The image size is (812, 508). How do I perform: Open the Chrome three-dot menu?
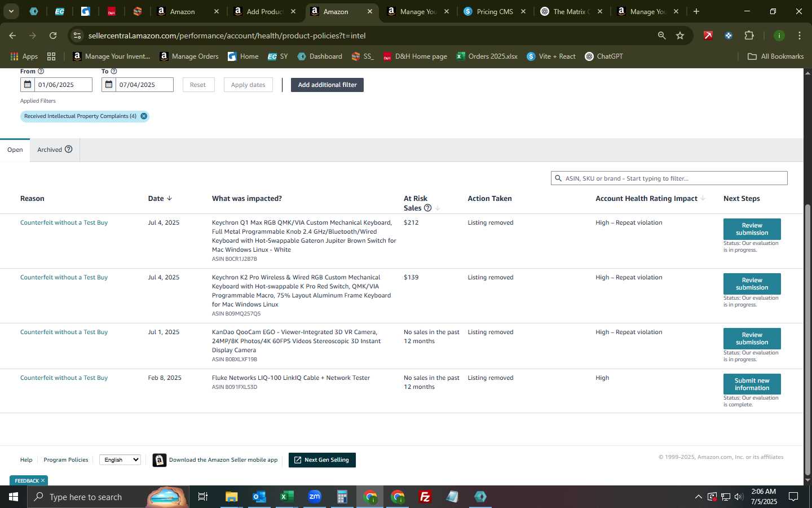800,36
